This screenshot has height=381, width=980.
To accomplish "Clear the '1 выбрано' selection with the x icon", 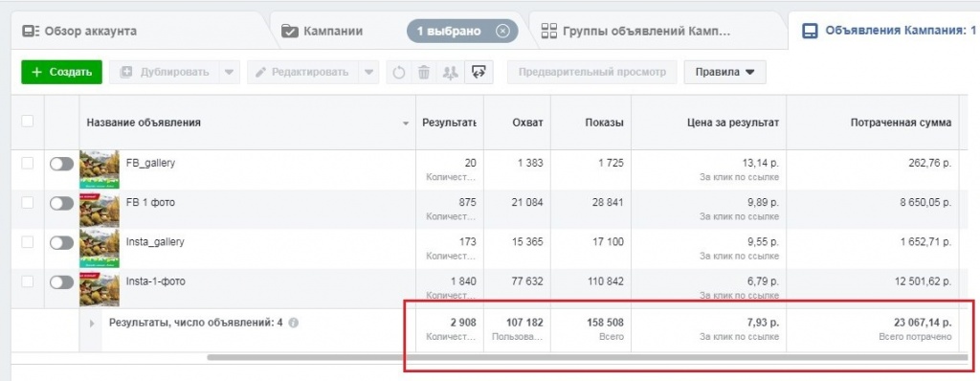I will pyautogui.click(x=502, y=31).
